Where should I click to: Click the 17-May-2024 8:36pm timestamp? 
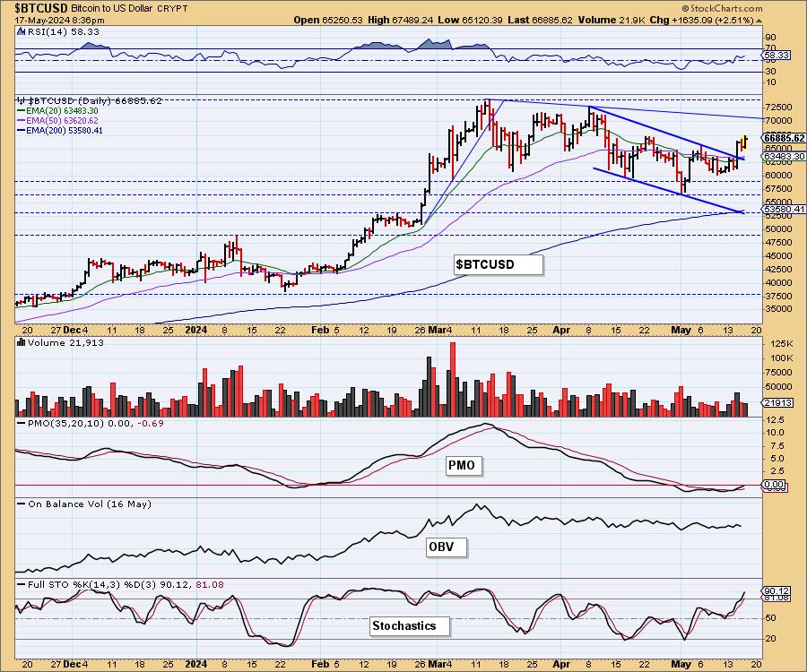(x=60, y=21)
